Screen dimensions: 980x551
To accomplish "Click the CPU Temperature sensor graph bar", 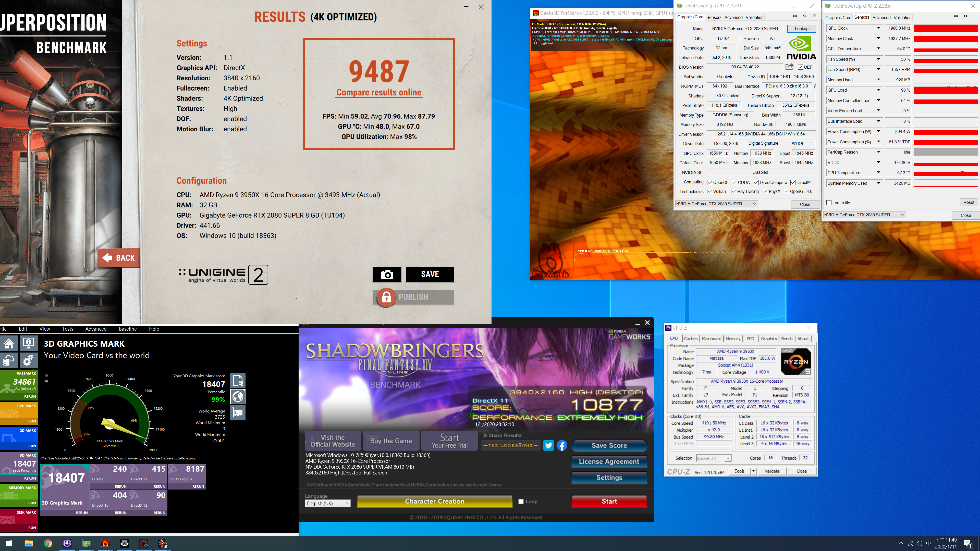I will 945,173.
